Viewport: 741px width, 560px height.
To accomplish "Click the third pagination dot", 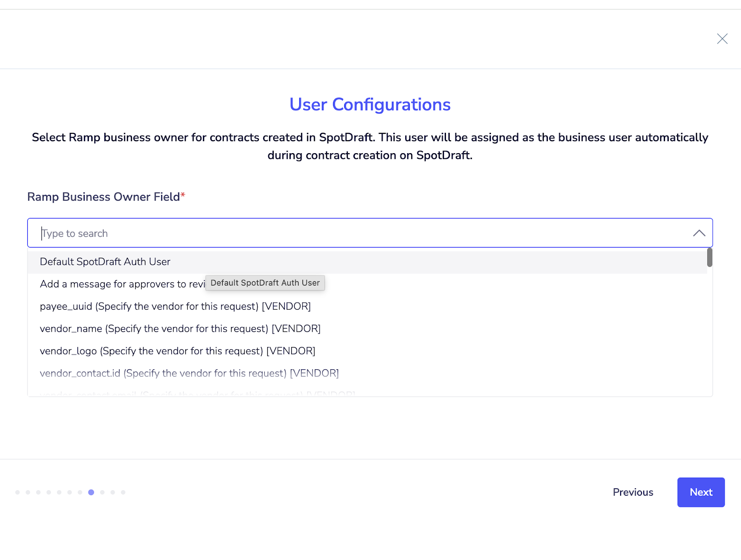I will 38,492.
